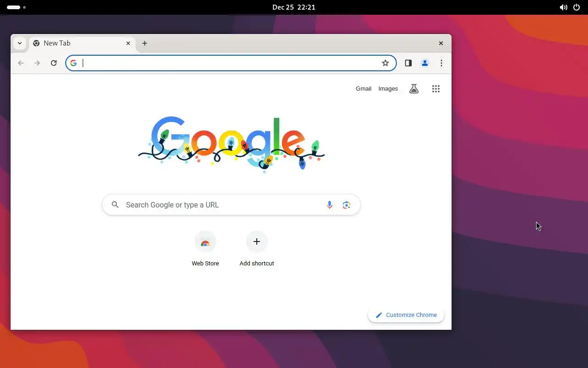
Task: Focus the Search Google or type a URL box
Action: pyautogui.click(x=231, y=205)
